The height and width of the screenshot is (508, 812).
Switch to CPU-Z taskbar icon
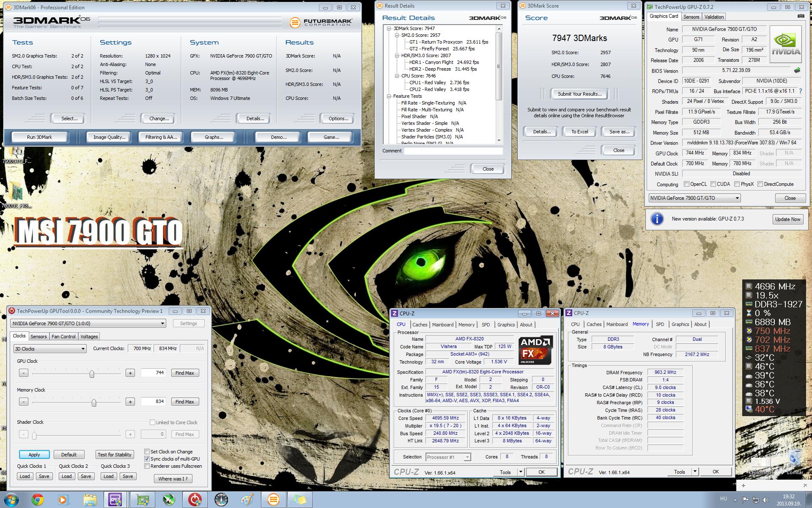[115, 500]
